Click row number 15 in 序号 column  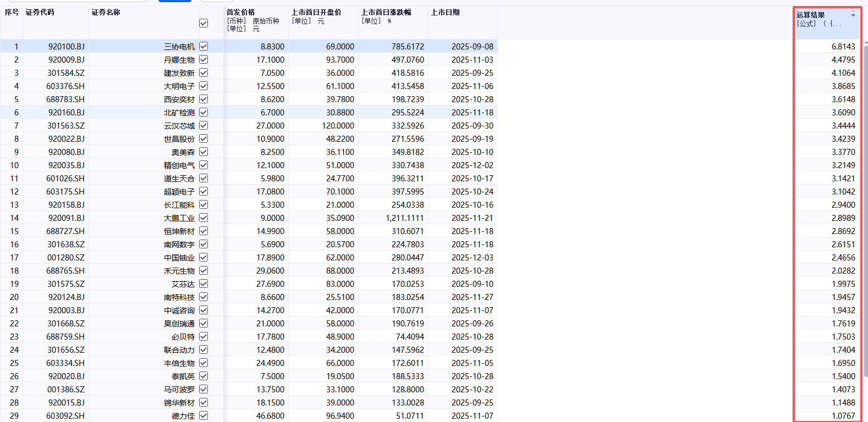[14, 231]
